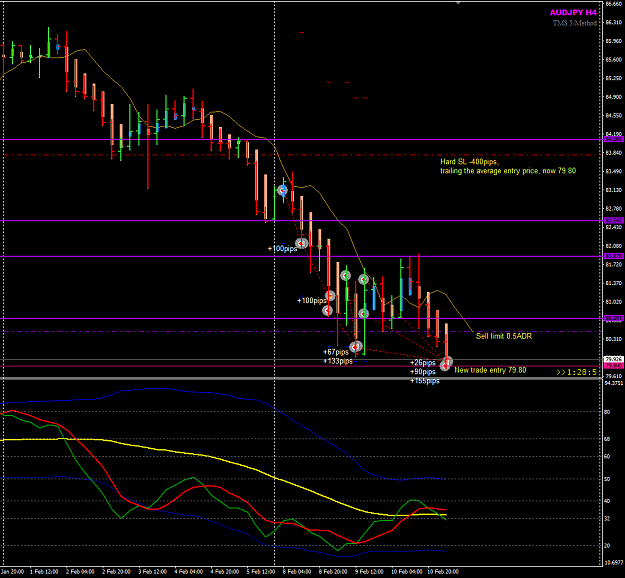625x578 pixels.
Task: Click the '10 Feb 04:00' time axis label
Action: pos(406,572)
